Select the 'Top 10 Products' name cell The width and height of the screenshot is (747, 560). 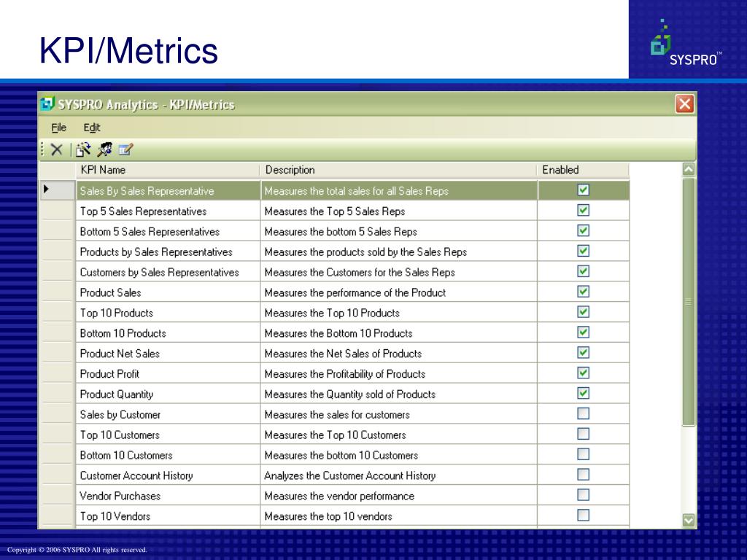click(x=169, y=313)
